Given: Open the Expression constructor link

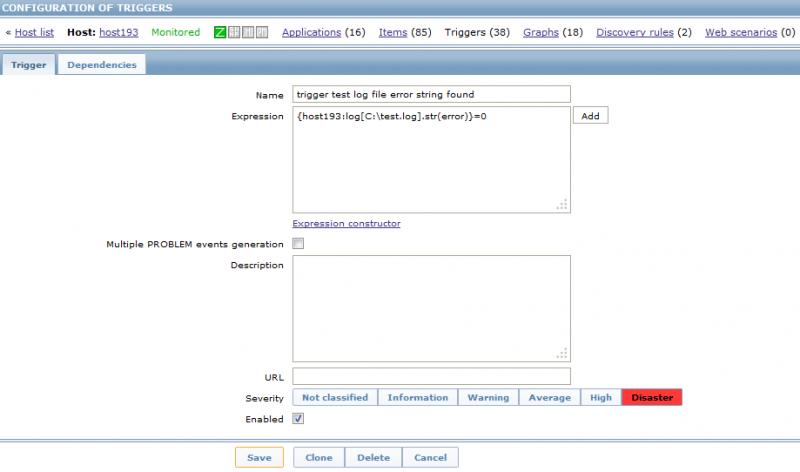Looking at the screenshot, I should click(x=346, y=223).
